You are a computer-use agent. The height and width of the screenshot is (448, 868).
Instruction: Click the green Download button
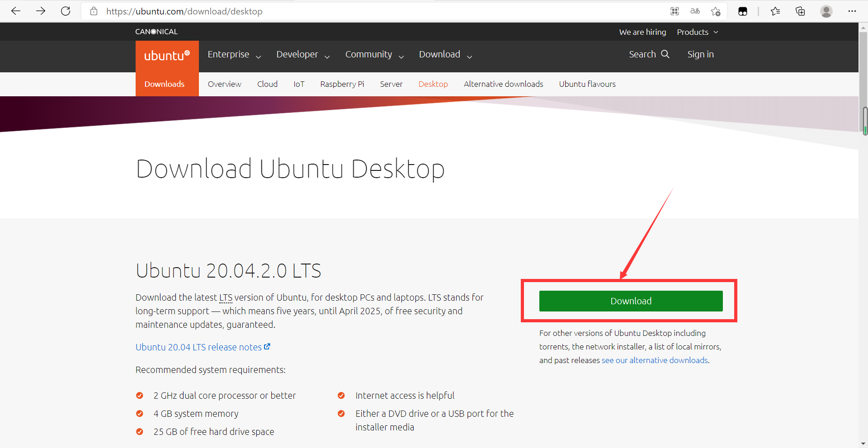coord(631,301)
